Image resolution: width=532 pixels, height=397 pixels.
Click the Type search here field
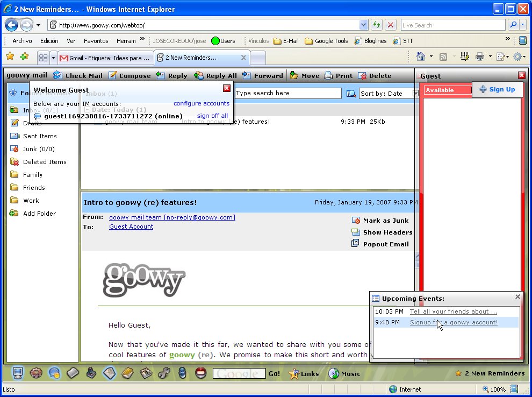pyautogui.click(x=287, y=93)
